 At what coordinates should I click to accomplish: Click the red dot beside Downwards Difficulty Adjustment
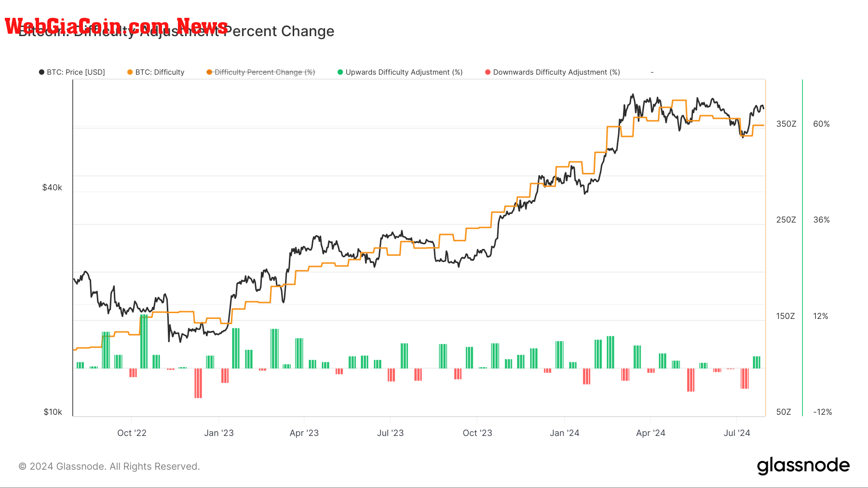tap(488, 72)
